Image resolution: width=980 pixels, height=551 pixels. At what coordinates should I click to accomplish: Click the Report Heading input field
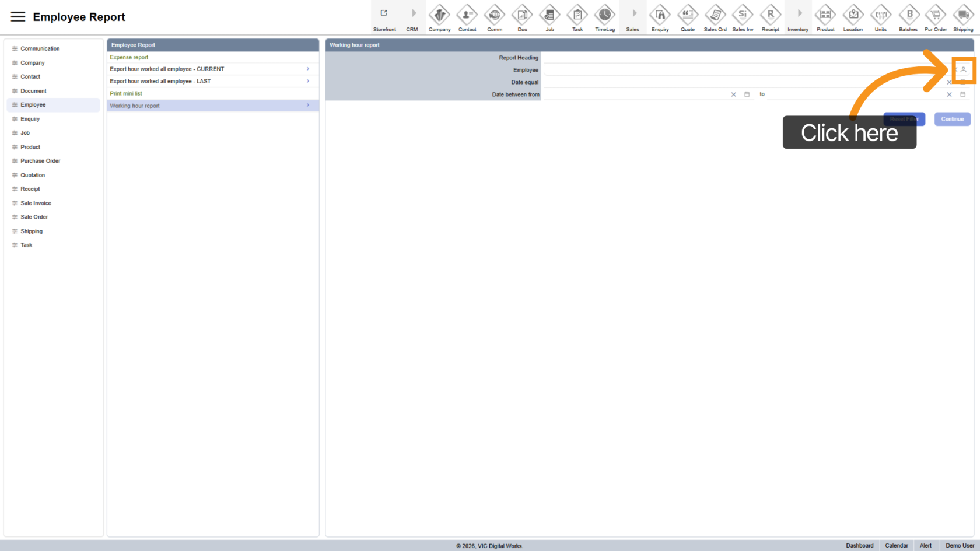[747, 58]
